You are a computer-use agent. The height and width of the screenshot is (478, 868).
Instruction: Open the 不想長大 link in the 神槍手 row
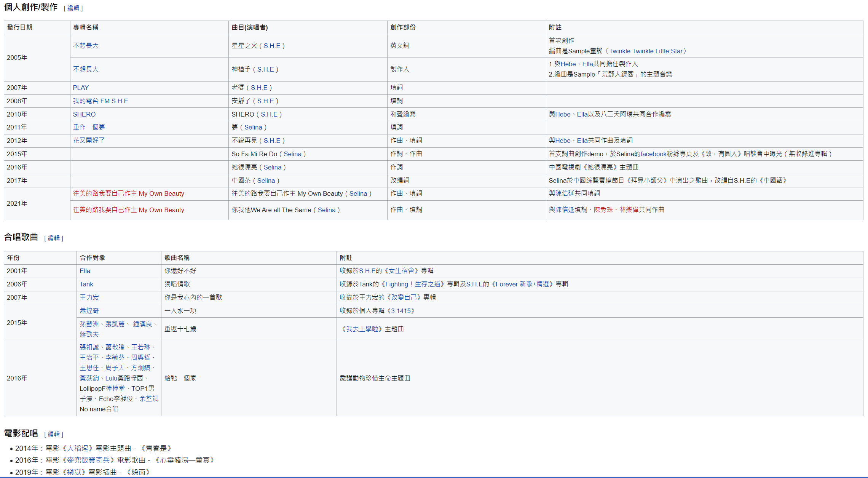(x=86, y=69)
